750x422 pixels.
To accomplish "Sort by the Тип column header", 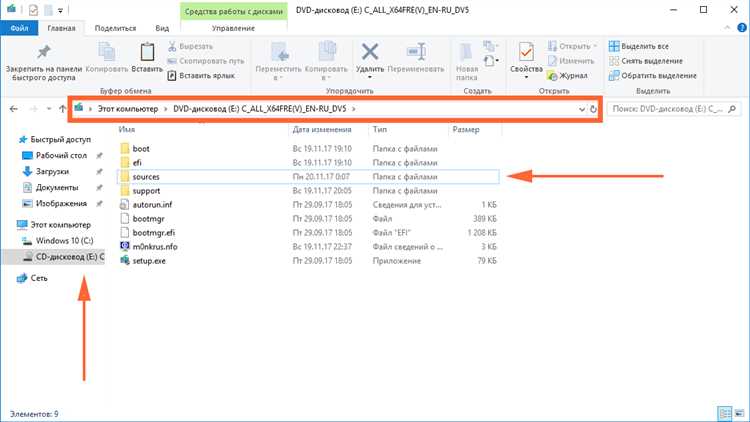I will click(380, 129).
